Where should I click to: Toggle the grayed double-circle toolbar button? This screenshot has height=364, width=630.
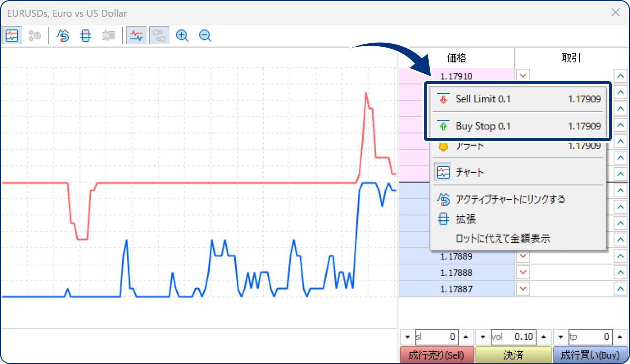[x=159, y=35]
